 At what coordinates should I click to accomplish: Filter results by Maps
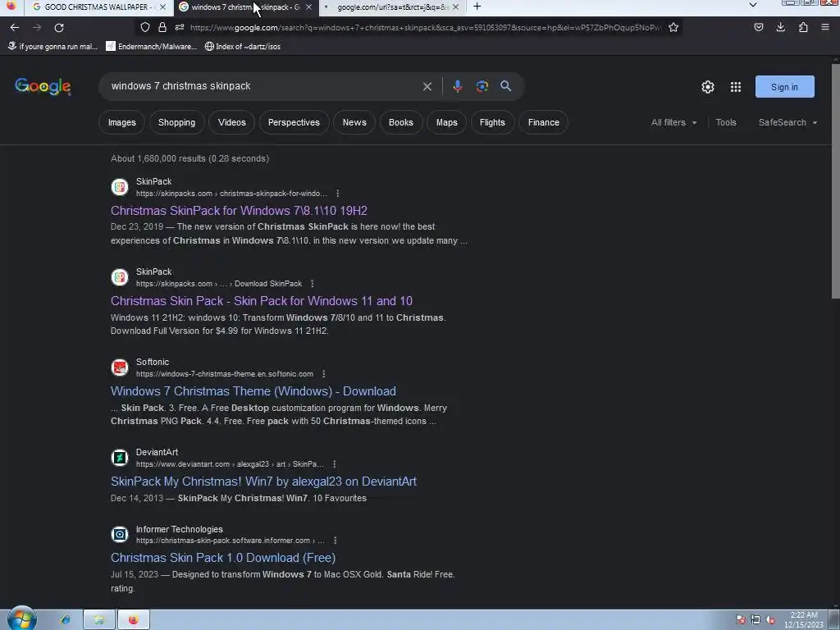click(447, 123)
